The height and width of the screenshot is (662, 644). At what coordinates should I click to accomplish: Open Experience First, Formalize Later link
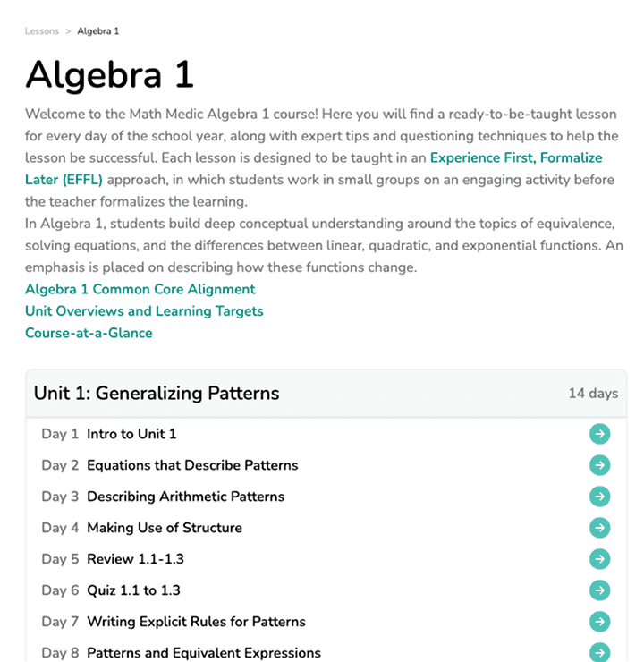click(516, 158)
